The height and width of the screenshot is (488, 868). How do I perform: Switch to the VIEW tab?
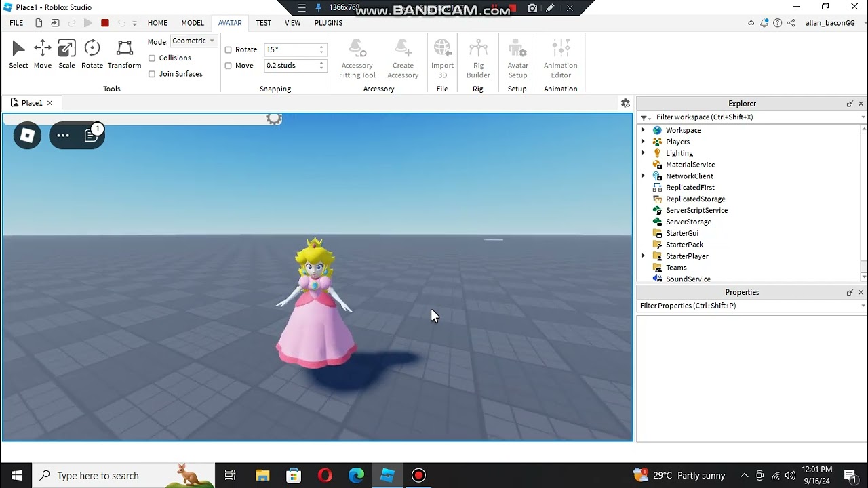(292, 23)
